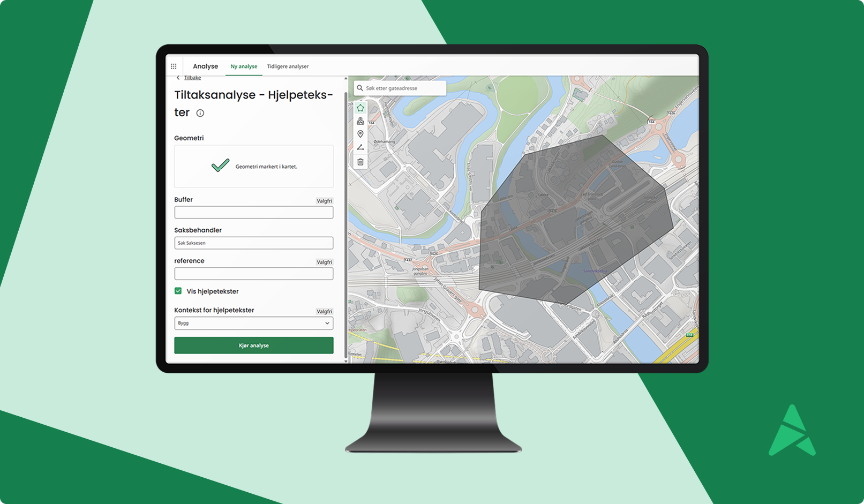
Task: Switch to the Ny analyse tab
Action: (x=244, y=66)
